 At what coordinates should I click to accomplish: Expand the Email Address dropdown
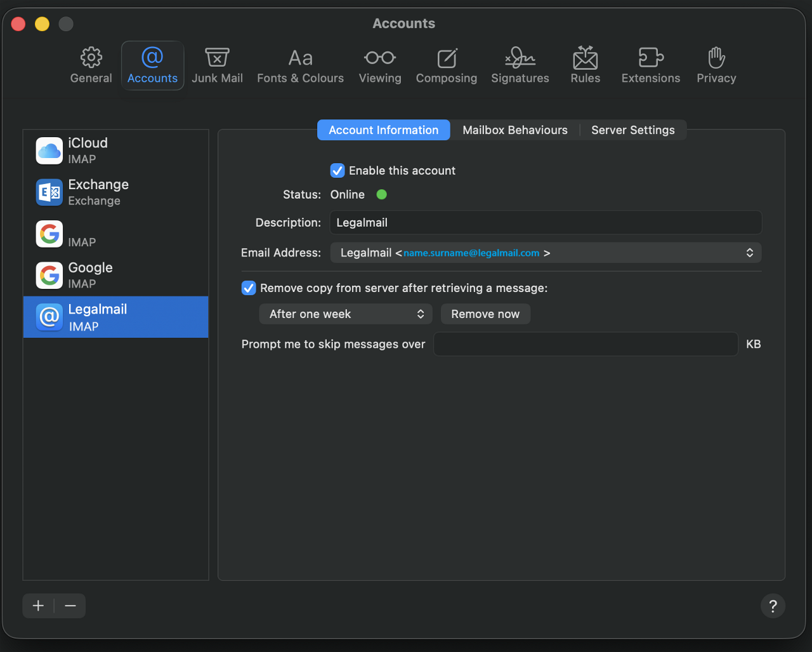pos(546,253)
